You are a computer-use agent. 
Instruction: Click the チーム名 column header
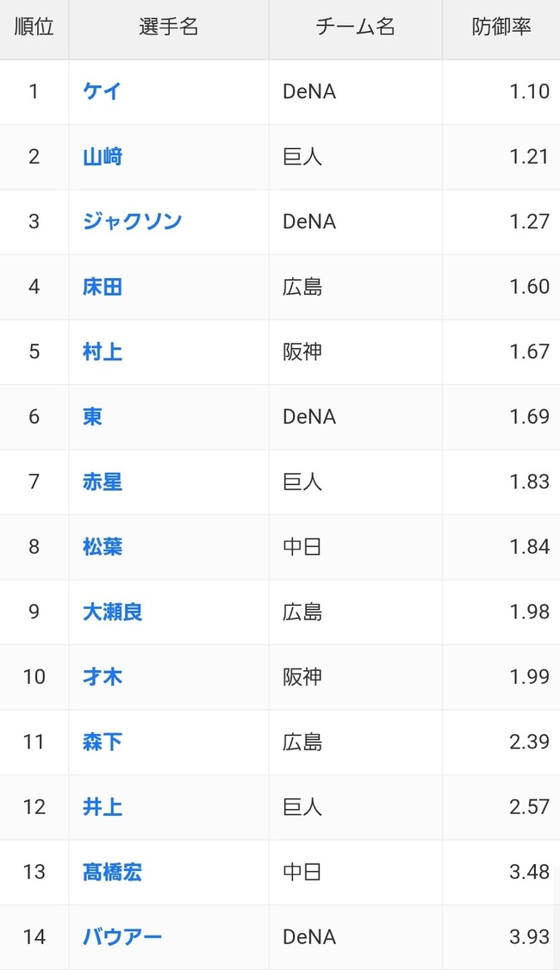(x=355, y=28)
